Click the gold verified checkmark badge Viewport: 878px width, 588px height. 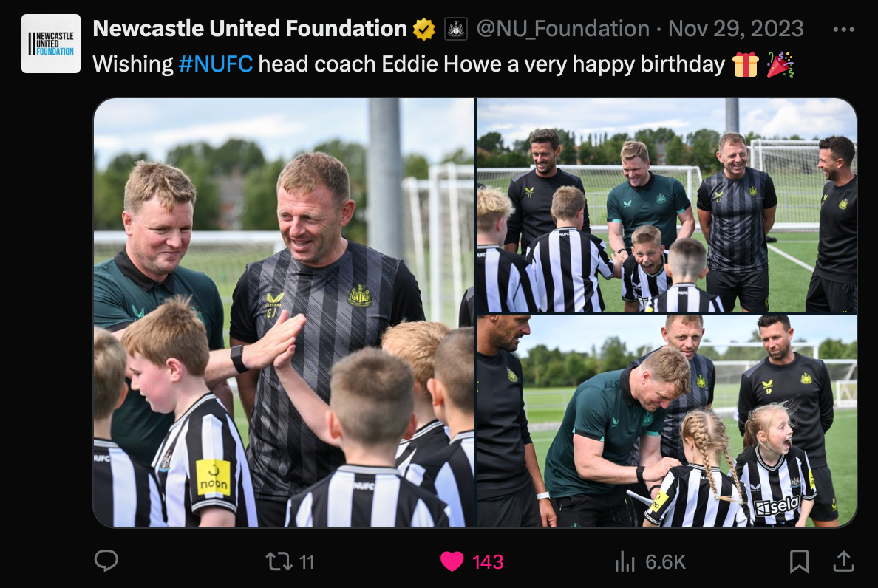424,29
